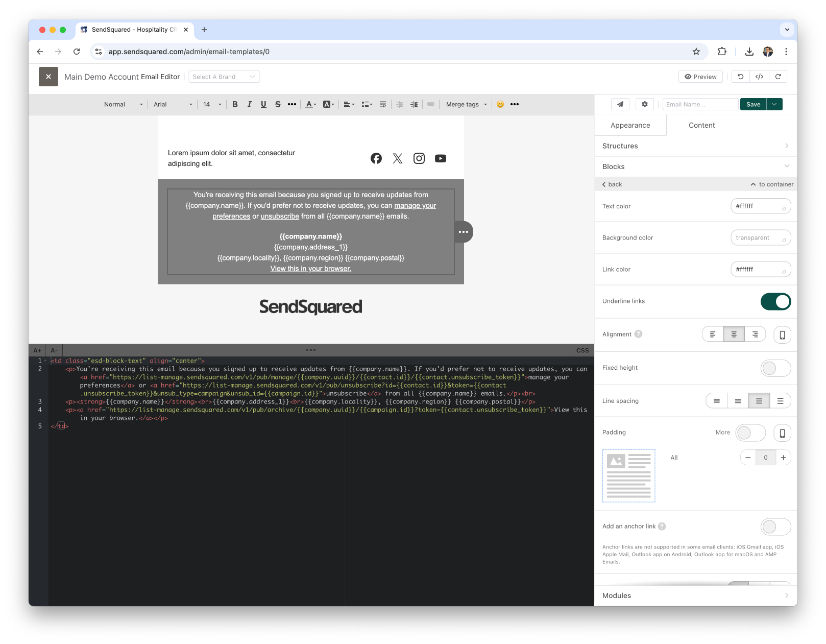The height and width of the screenshot is (644, 826).
Task: Enable Add an anchor link toggle
Action: pyautogui.click(x=775, y=527)
